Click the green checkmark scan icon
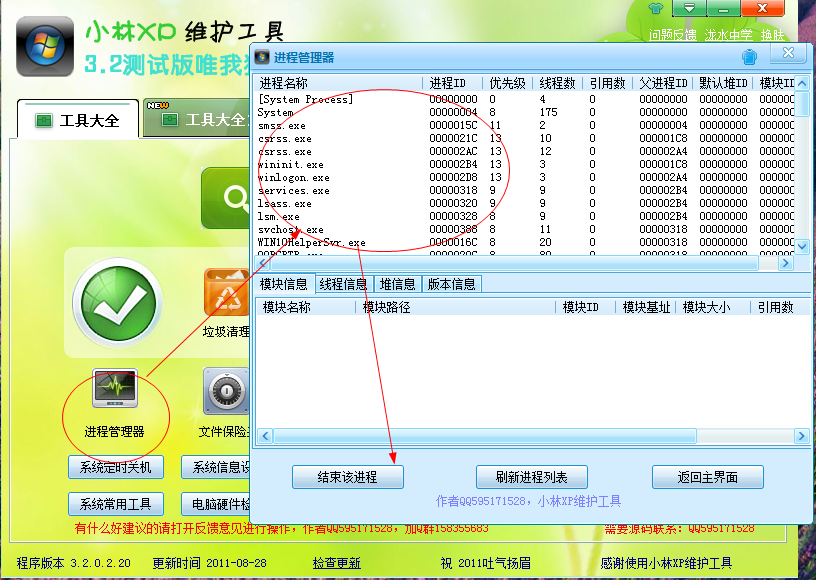This screenshot has width=816, height=580. pos(117,303)
